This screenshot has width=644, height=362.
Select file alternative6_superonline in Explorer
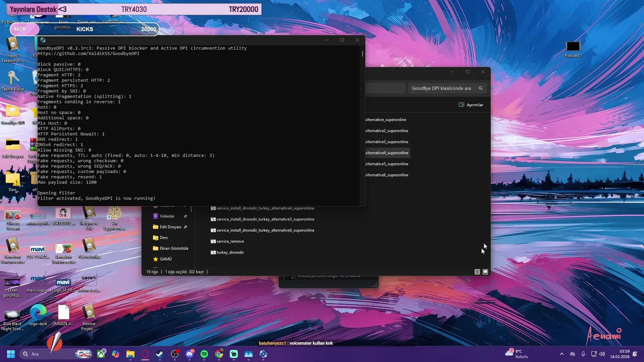pos(387,175)
